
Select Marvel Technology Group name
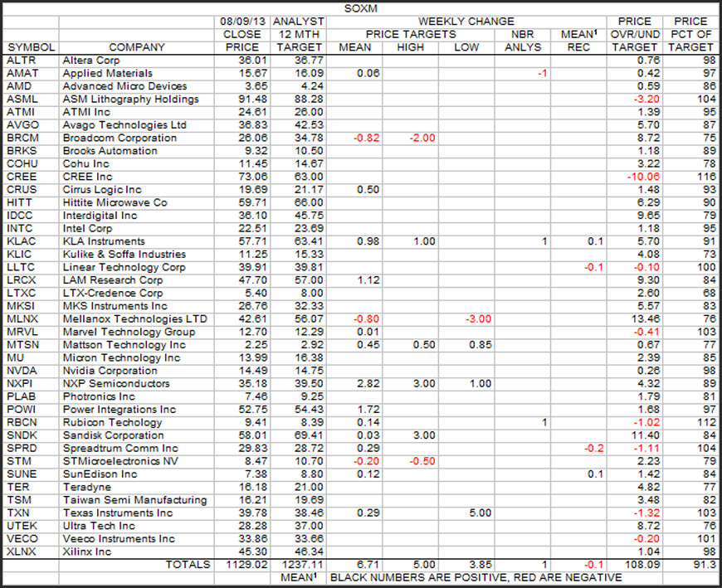[x=129, y=332]
